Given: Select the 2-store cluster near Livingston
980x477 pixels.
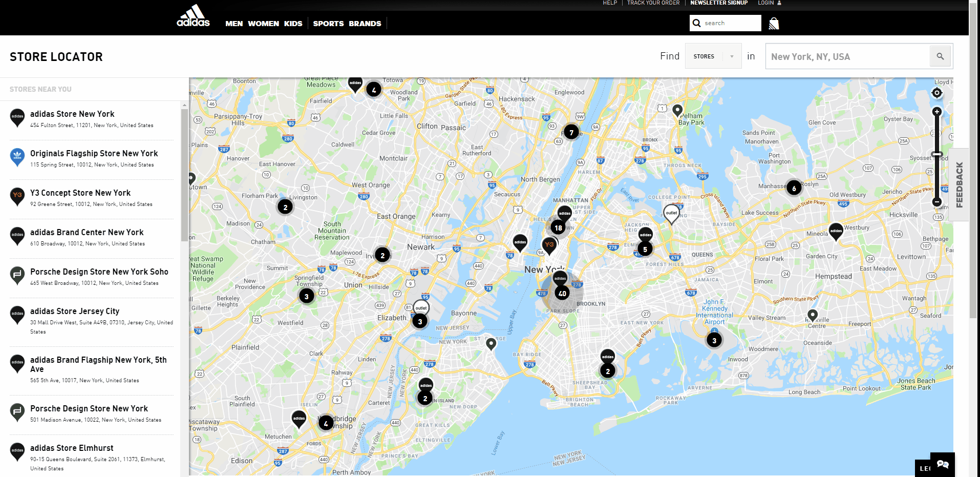Looking at the screenshot, I should click(x=285, y=207).
